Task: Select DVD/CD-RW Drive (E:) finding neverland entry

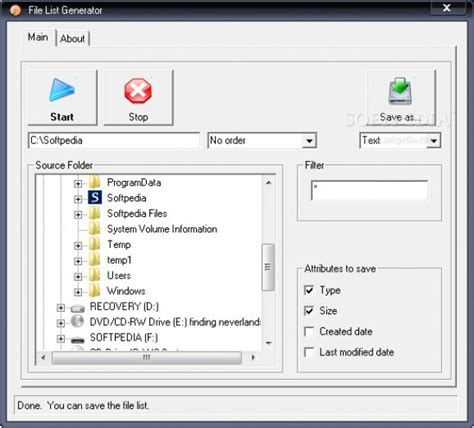Action: 175,322
